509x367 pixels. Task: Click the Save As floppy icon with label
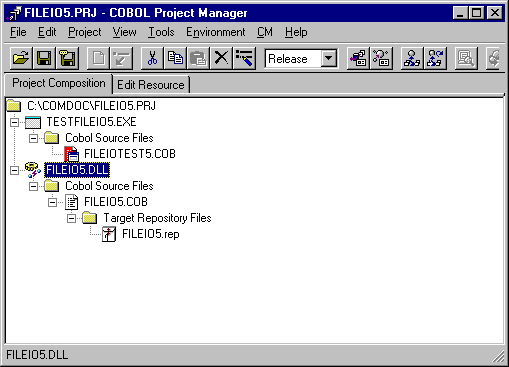(x=68, y=58)
